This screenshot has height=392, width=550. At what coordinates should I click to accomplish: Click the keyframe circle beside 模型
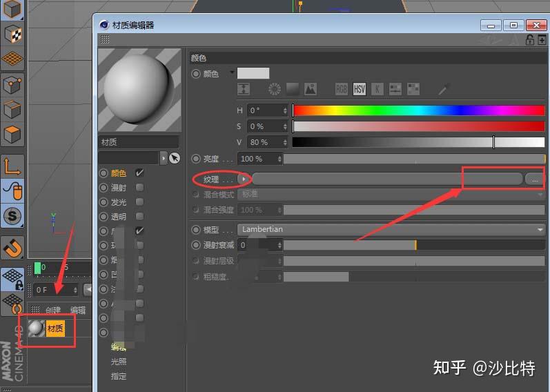196,230
